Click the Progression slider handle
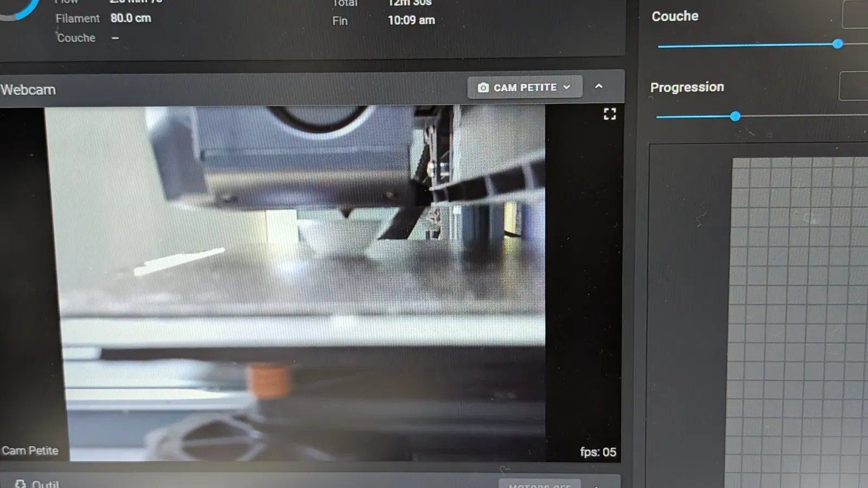The width and height of the screenshot is (868, 488). (x=735, y=116)
